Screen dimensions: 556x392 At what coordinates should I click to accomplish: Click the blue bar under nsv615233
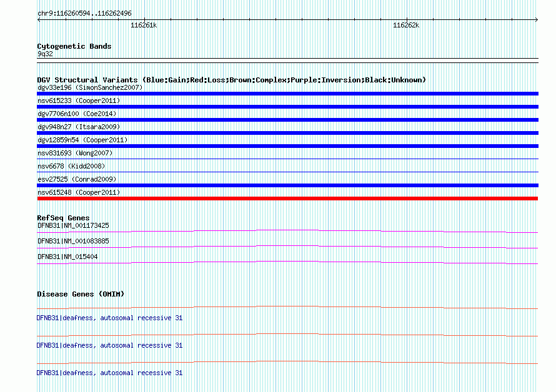click(x=287, y=107)
